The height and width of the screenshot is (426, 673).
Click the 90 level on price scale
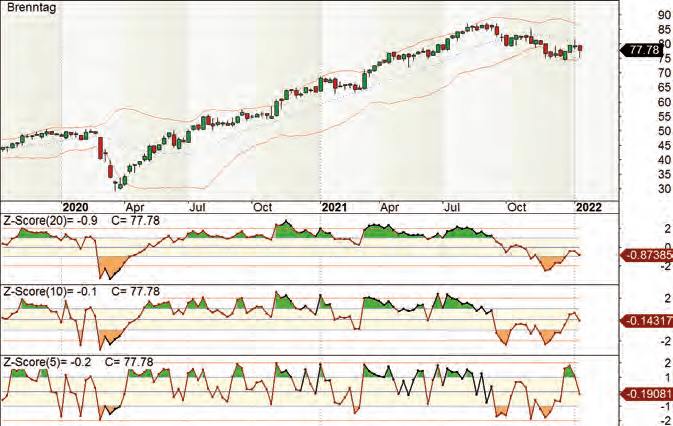point(664,15)
